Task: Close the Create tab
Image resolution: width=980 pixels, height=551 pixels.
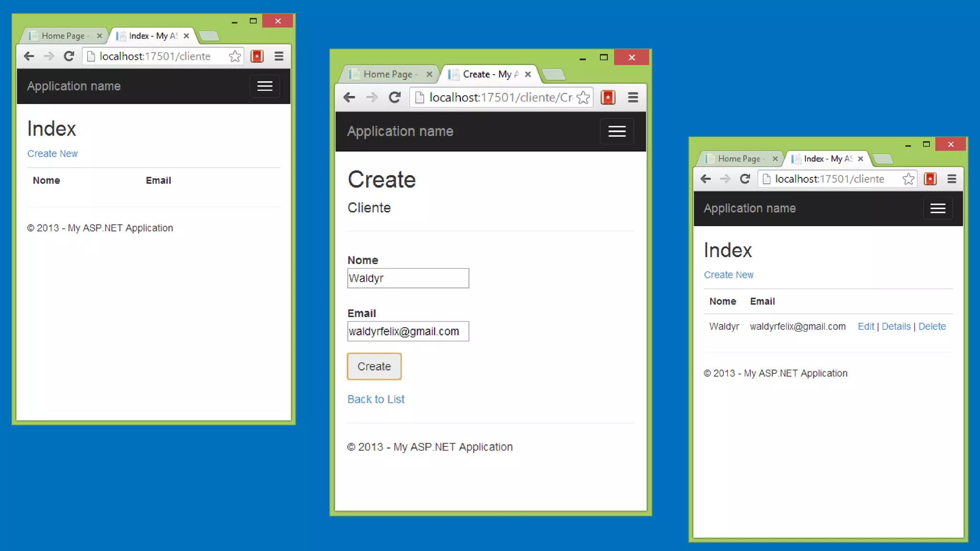Action: click(528, 74)
